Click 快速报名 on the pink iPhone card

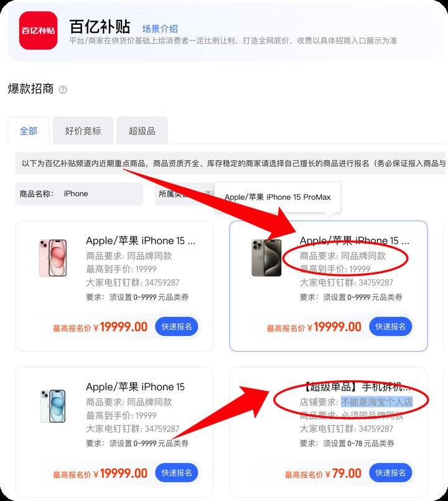tap(176, 327)
